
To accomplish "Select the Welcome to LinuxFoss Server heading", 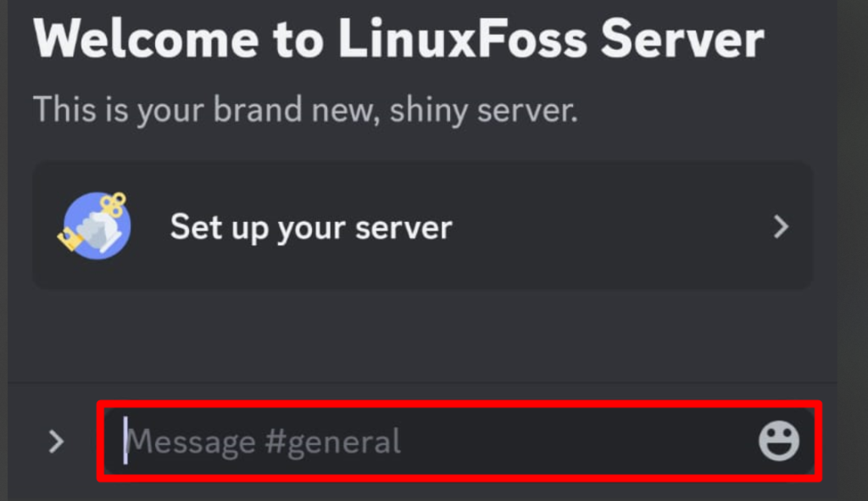I will tap(398, 39).
